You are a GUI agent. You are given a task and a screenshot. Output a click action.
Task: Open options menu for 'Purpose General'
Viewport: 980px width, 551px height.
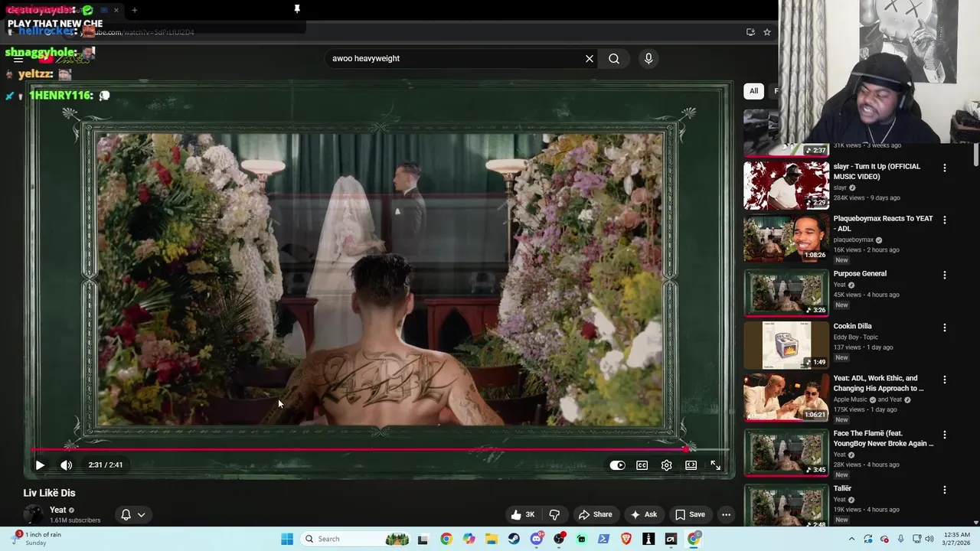coord(944,275)
